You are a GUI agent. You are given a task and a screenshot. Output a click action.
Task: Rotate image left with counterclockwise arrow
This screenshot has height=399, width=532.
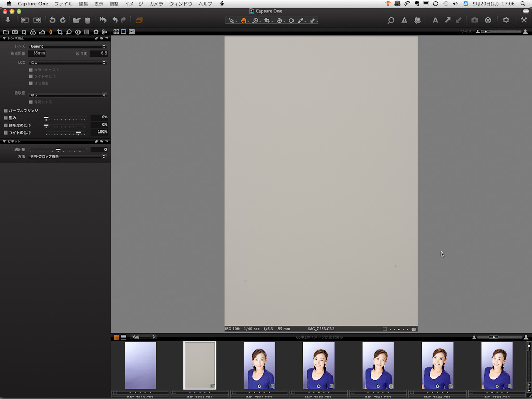click(52, 20)
